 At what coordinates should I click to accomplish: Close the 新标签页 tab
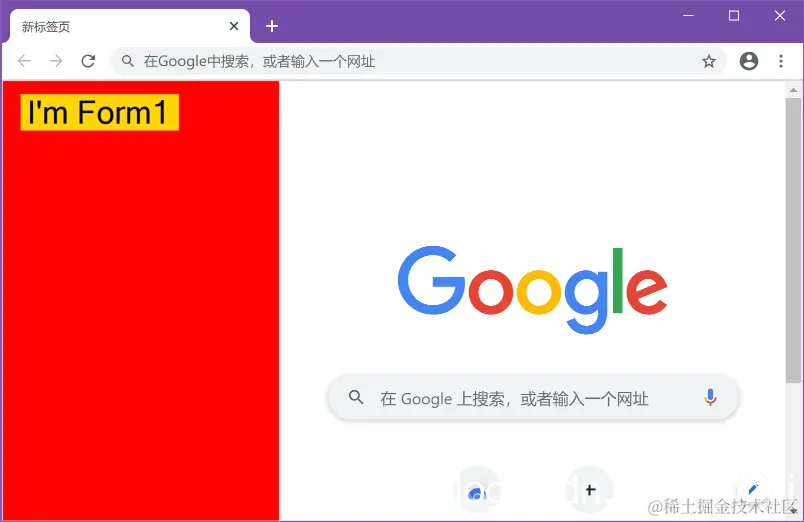[234, 26]
